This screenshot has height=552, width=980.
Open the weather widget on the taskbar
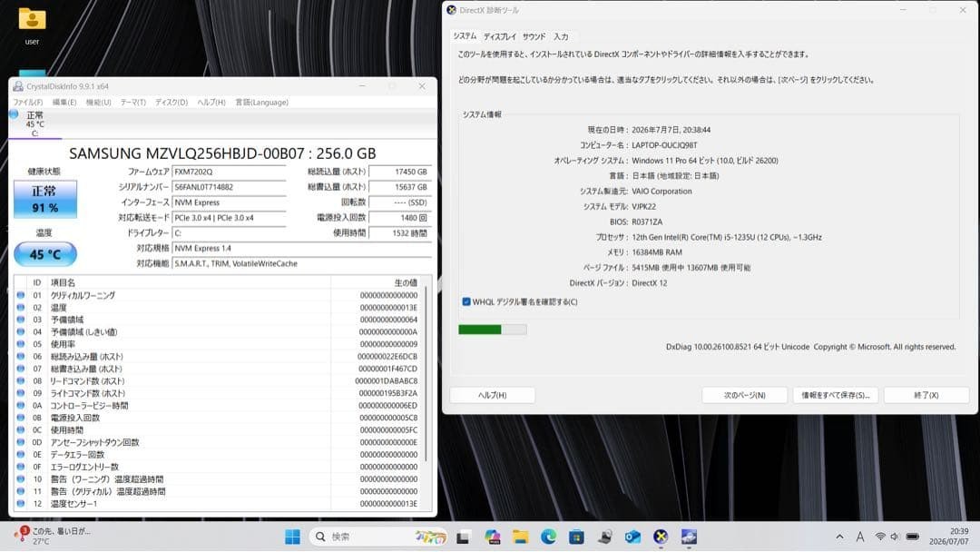(54, 536)
